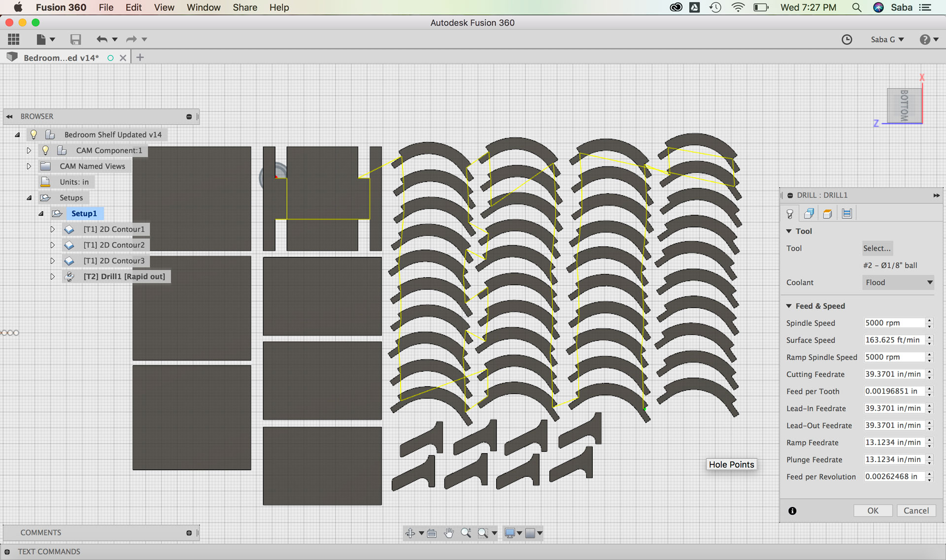Toggle visibility lightbulb for CAM Component:1
946x560 pixels.
[45, 150]
